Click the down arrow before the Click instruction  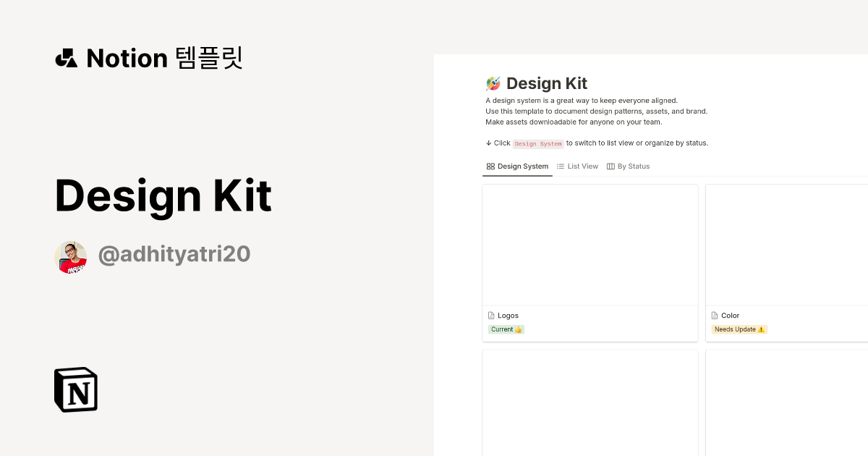(x=488, y=143)
